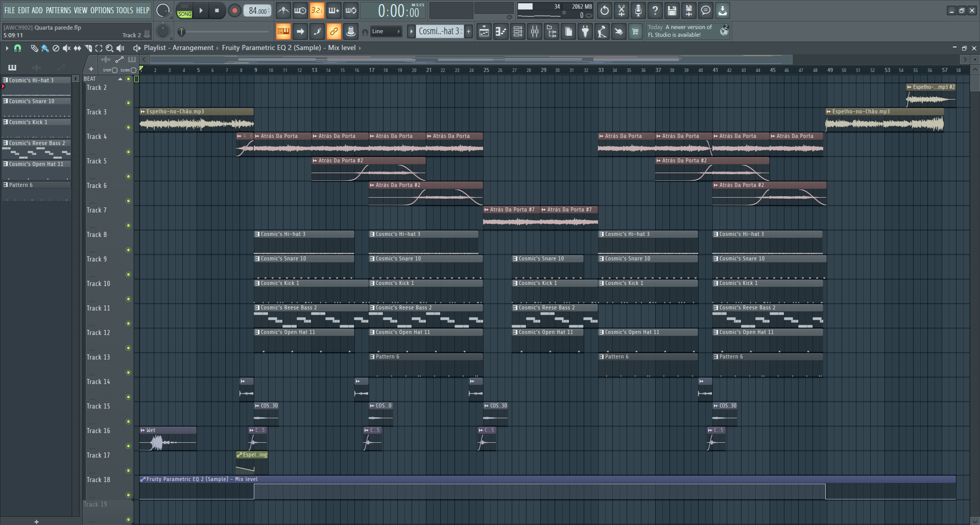The width and height of the screenshot is (980, 525).
Task: Toggle loop recording icon
Action: 351,10
